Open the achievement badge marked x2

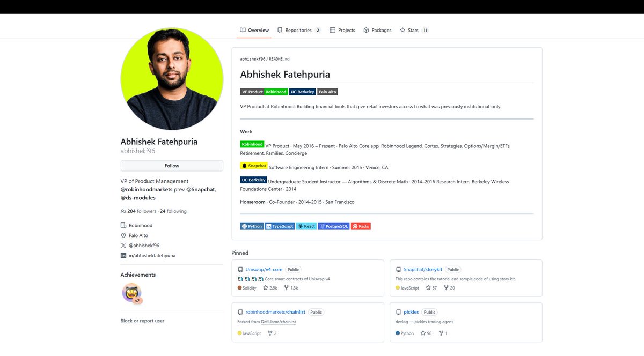point(132,293)
